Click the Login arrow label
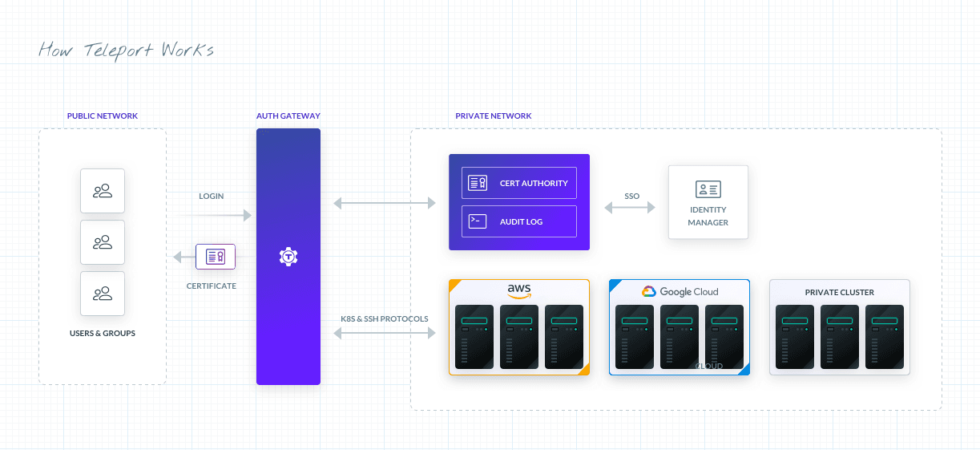 (212, 197)
